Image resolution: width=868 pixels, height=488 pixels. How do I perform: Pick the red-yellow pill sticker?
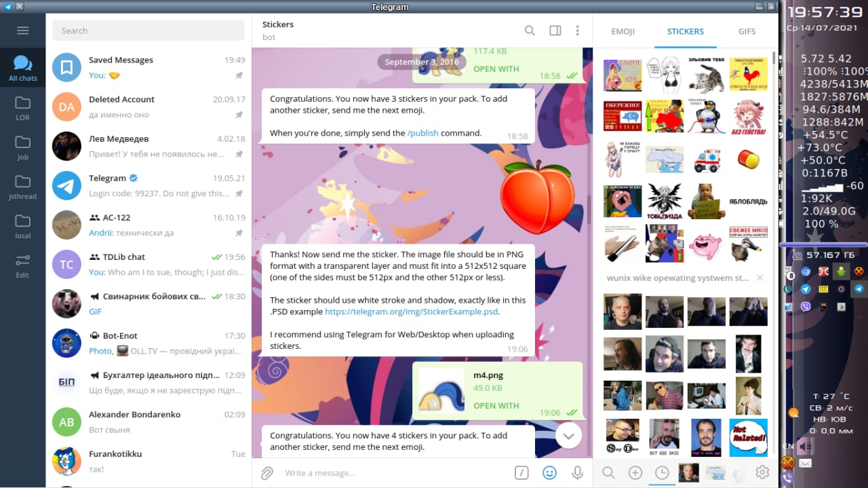(x=748, y=159)
